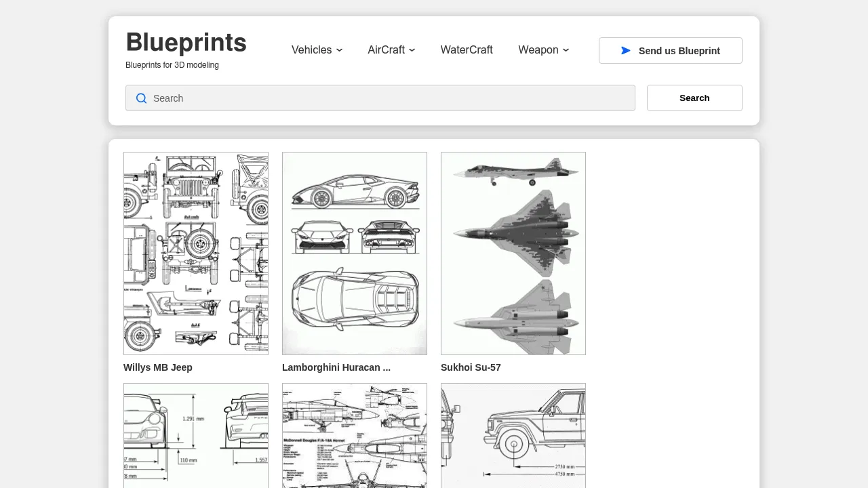Open the Lamborghini Huracan blueprint thumbnail

pyautogui.click(x=354, y=253)
